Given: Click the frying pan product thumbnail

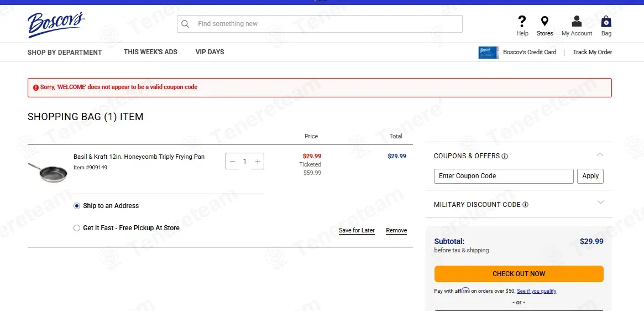Looking at the screenshot, I should pyautogui.click(x=48, y=173).
